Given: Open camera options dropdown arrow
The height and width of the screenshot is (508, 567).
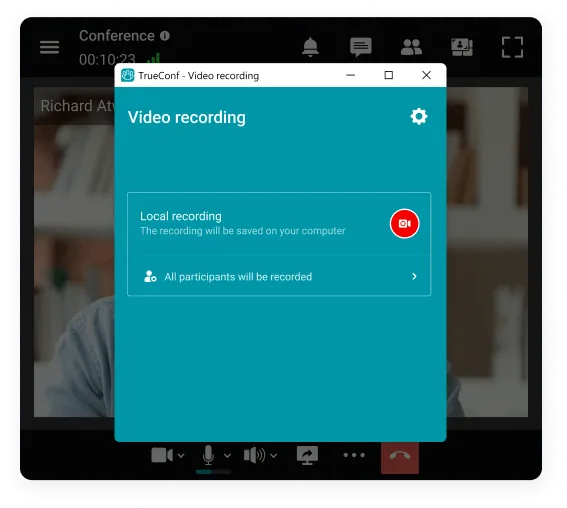Looking at the screenshot, I should click(x=181, y=456).
